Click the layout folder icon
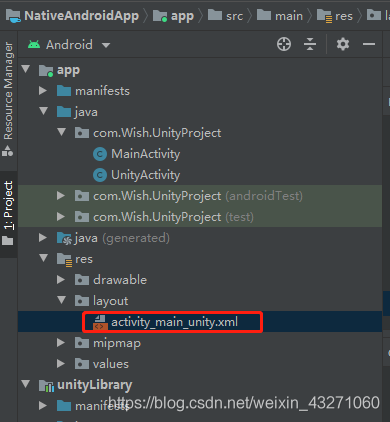Viewport: 390px width, 422px height. point(82,301)
